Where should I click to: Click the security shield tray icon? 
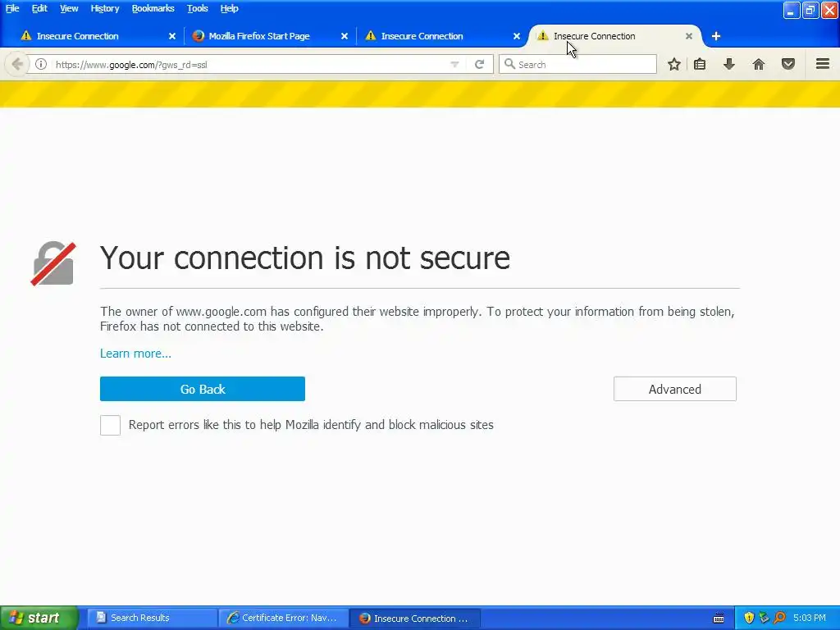click(749, 618)
